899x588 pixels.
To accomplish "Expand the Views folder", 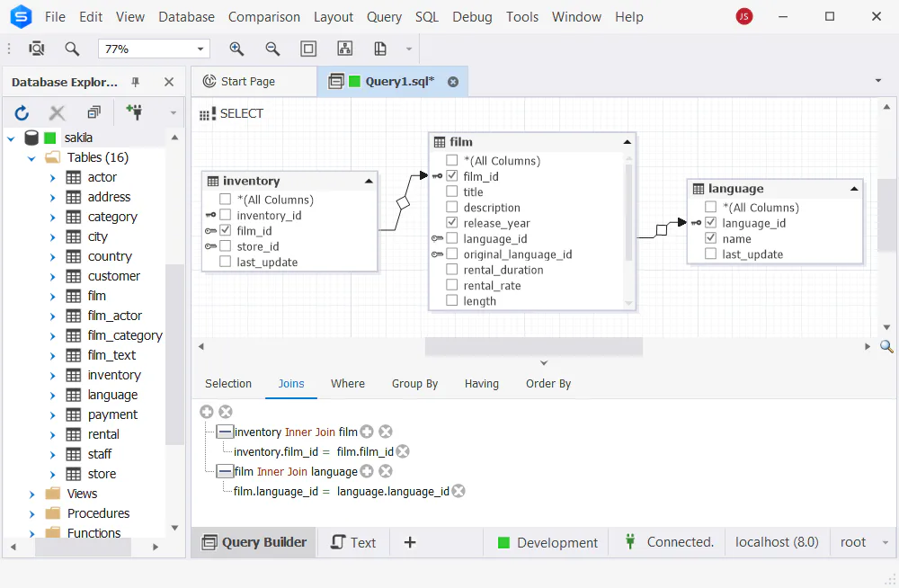I will coord(32,494).
